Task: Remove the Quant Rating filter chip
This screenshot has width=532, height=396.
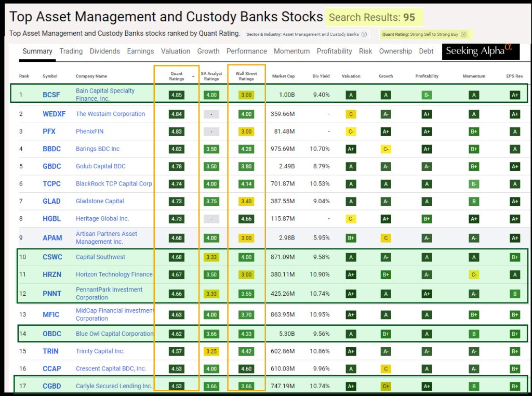Action: click(463, 34)
